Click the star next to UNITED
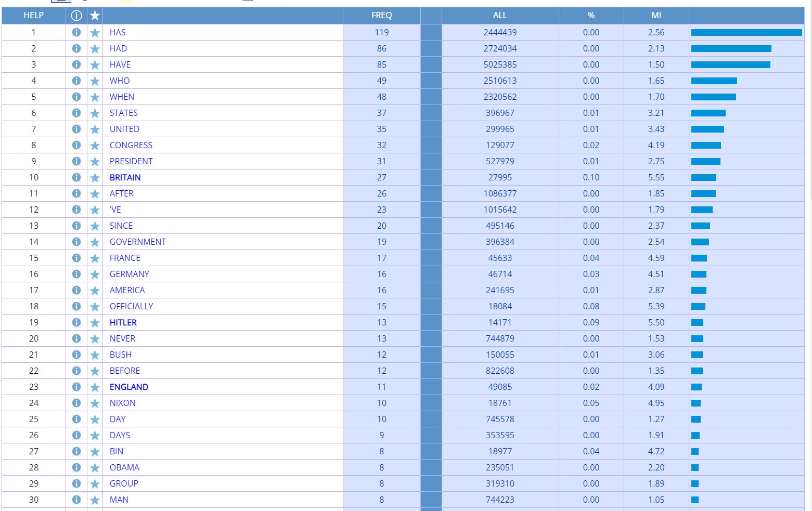The width and height of the screenshot is (812, 511). coord(95,129)
